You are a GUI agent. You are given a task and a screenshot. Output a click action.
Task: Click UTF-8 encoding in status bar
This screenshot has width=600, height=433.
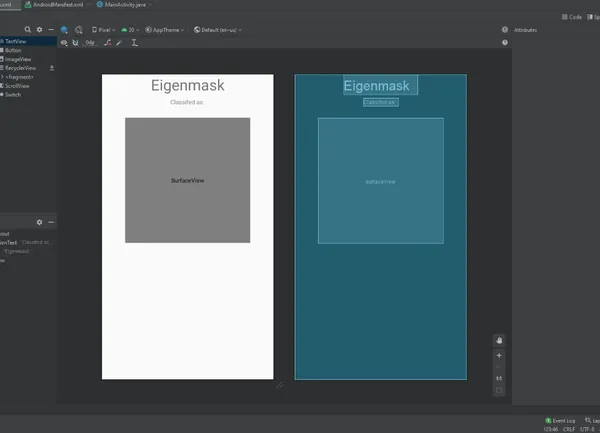tap(587, 429)
